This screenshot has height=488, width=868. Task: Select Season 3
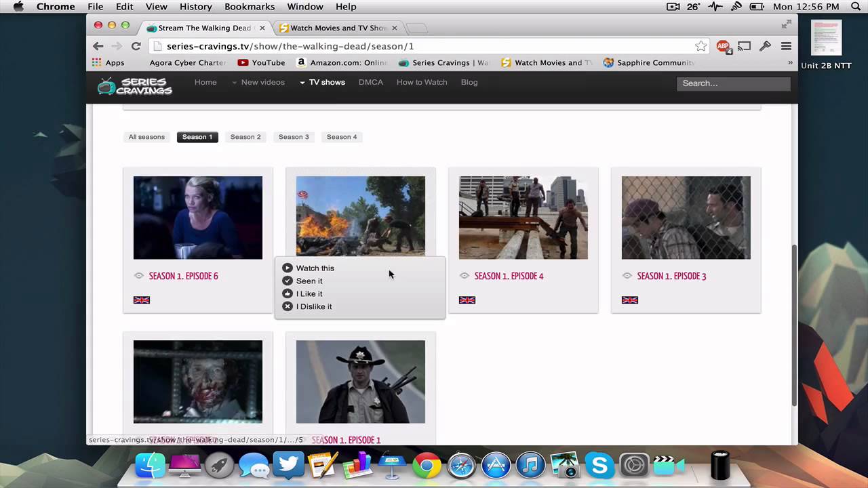pyautogui.click(x=294, y=137)
